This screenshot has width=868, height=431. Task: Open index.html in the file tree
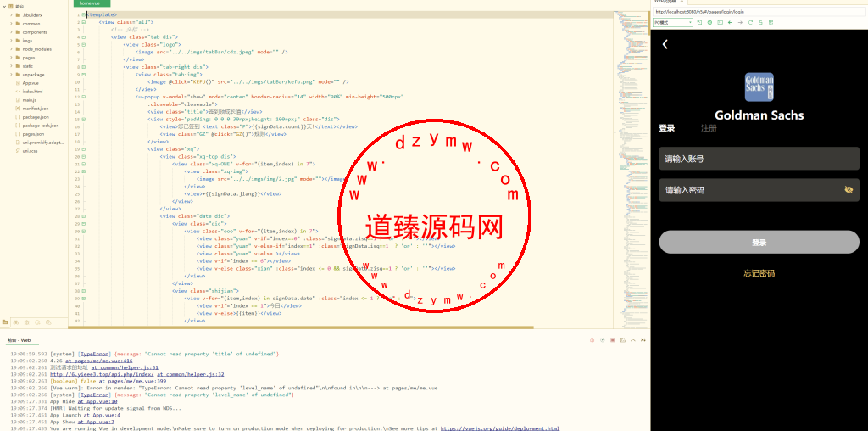tap(32, 92)
